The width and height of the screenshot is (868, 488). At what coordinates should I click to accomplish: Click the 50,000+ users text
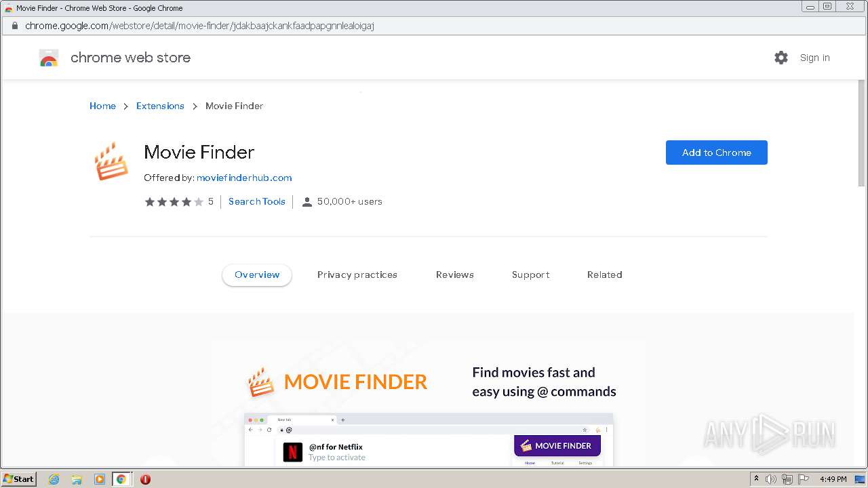[350, 202]
